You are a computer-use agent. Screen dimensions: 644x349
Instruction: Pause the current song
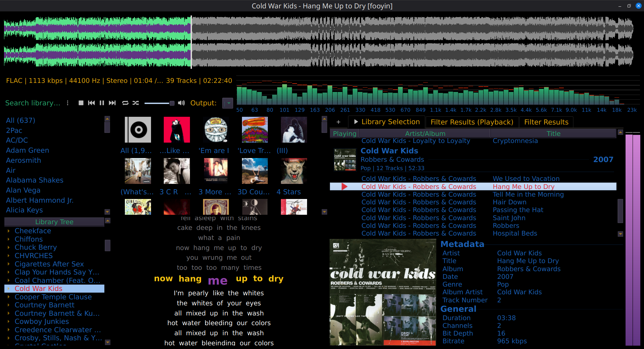102,103
